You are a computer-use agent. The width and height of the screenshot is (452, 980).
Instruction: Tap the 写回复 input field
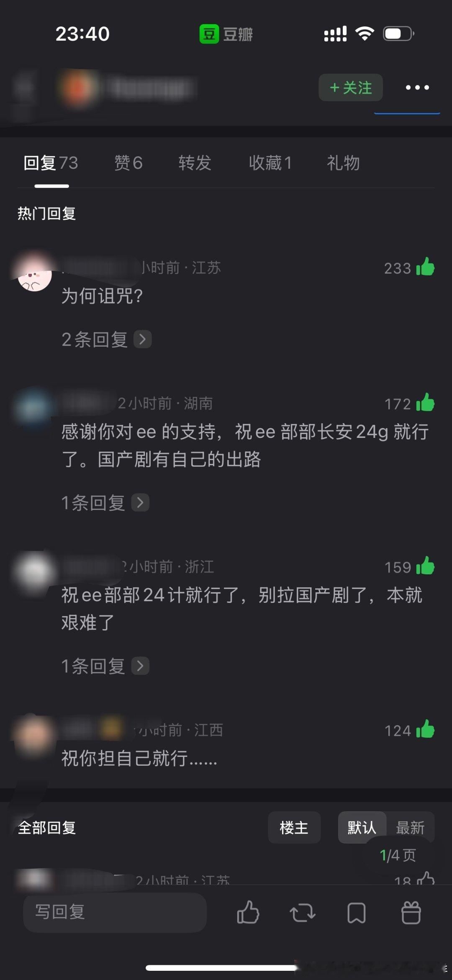(115, 912)
